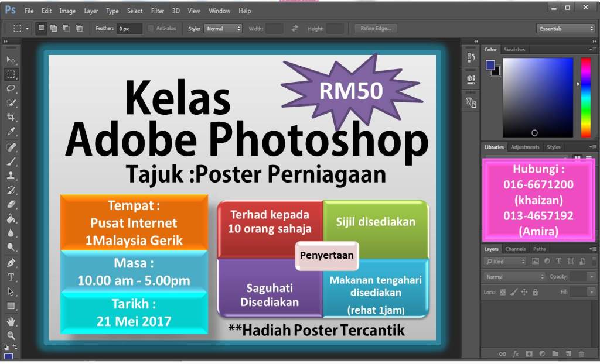Click the Move tool
This screenshot has height=364, width=600.
11,60
